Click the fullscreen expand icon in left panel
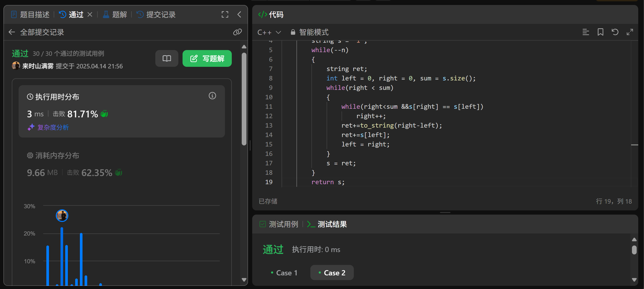 225,14
